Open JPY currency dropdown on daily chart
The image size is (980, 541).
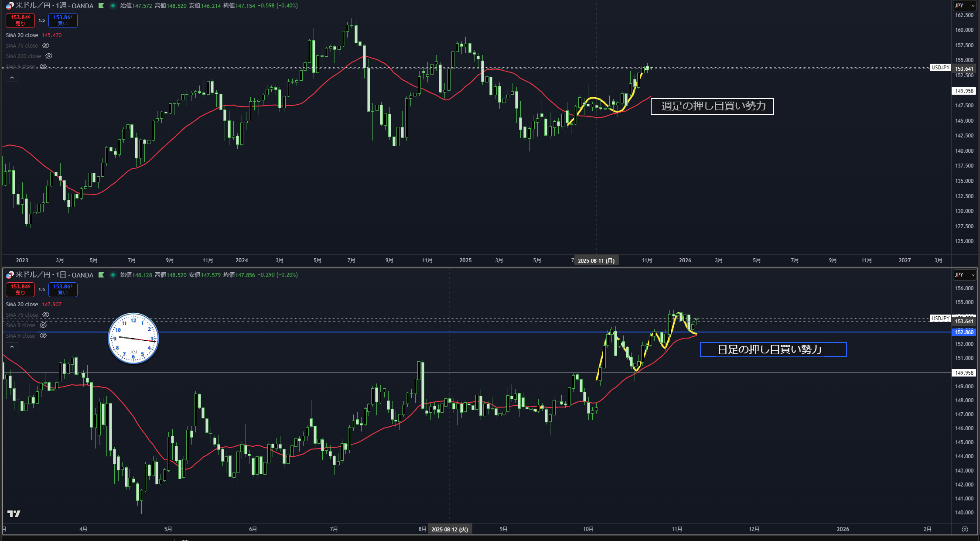point(964,275)
